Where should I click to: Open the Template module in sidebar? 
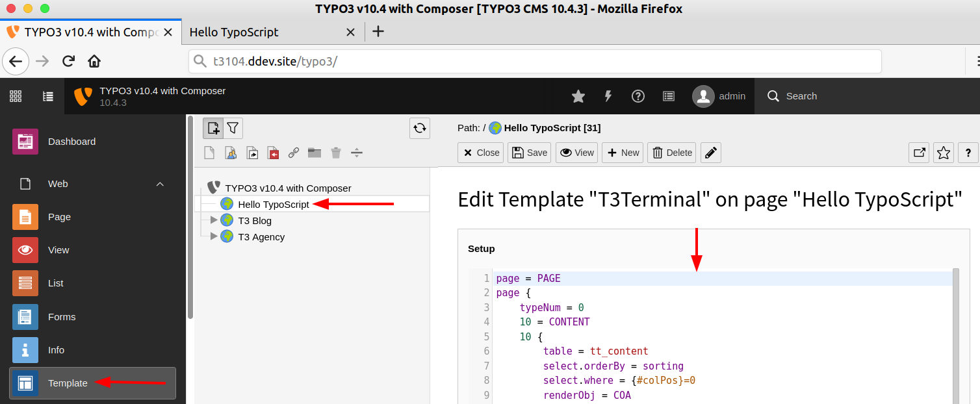(68, 383)
